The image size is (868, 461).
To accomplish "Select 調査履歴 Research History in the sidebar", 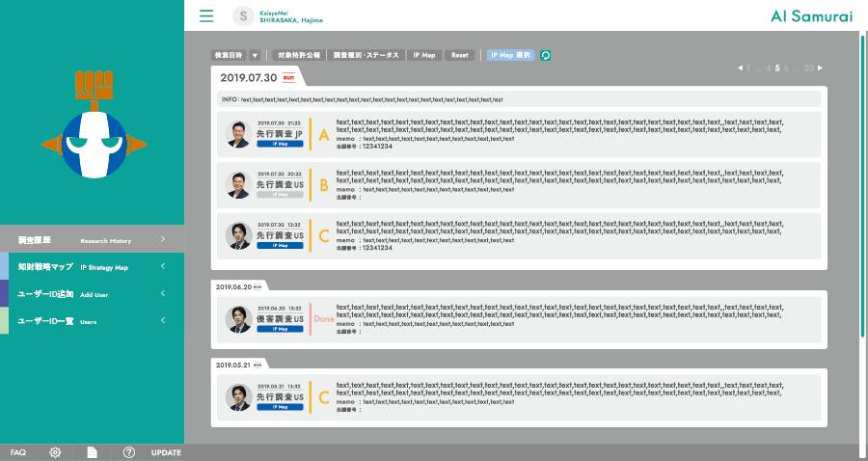I will [x=92, y=239].
